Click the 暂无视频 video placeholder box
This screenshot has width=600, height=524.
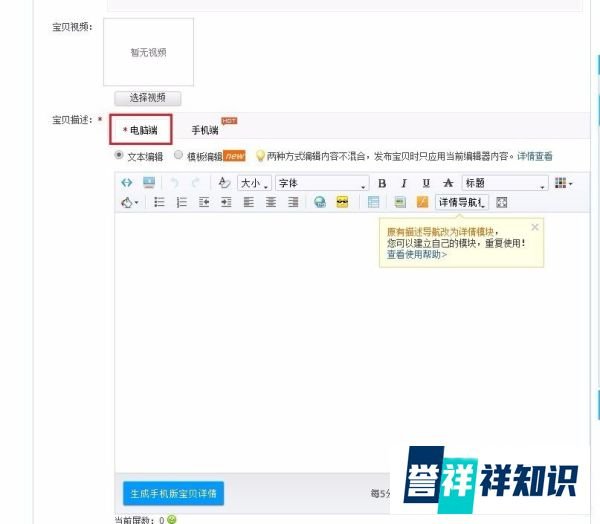pyautogui.click(x=148, y=52)
